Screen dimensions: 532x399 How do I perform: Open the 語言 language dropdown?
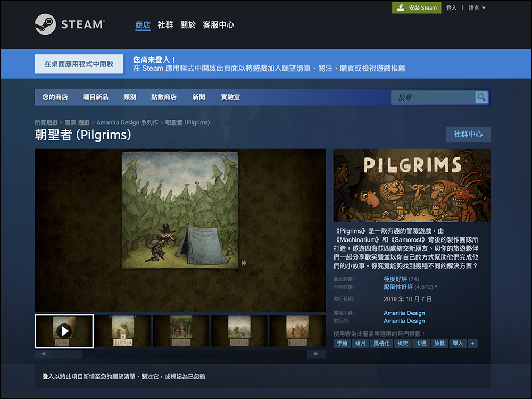click(x=477, y=8)
